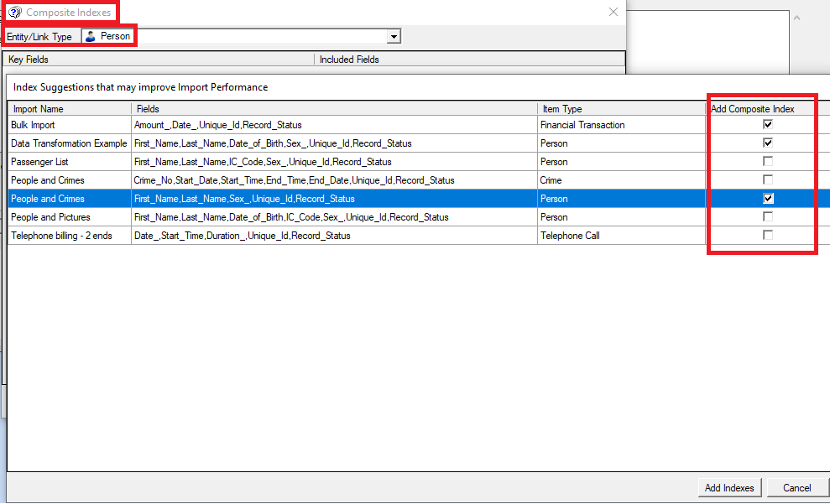Enable Telephone billing composite index checkbox

tap(767, 235)
